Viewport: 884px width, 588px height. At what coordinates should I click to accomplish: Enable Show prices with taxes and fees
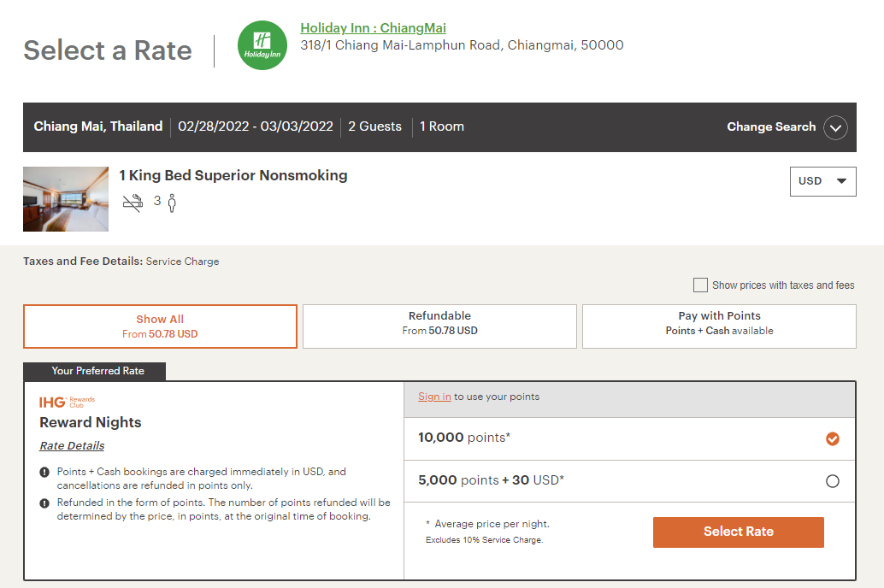[x=700, y=285]
